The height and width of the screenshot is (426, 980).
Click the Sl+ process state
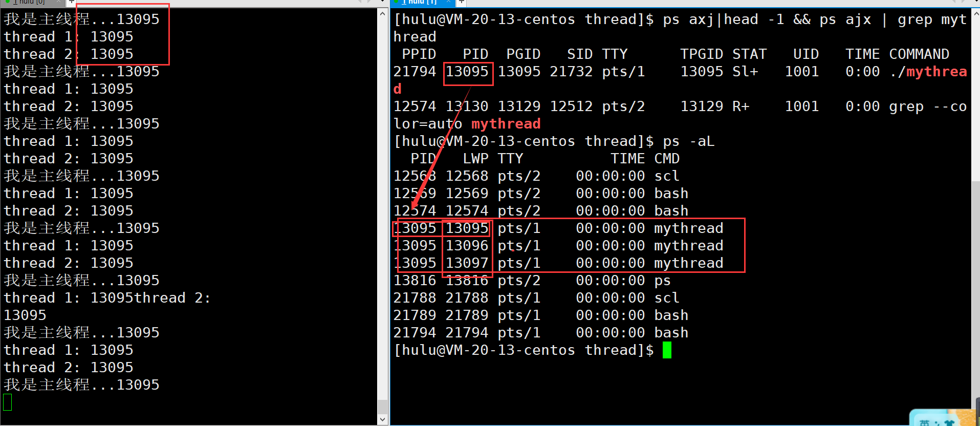745,72
